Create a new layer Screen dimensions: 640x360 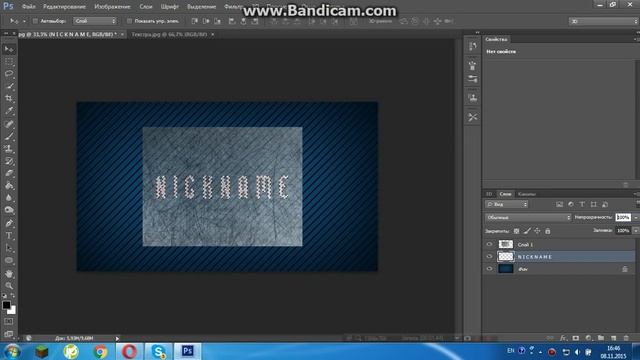[613, 338]
